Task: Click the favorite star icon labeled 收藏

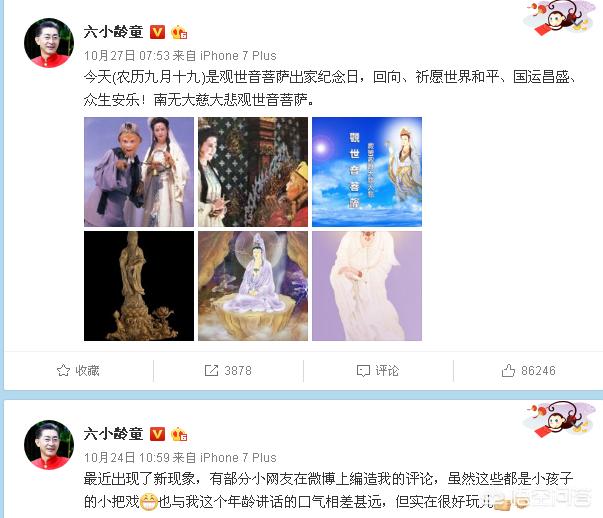Action: tap(63, 370)
